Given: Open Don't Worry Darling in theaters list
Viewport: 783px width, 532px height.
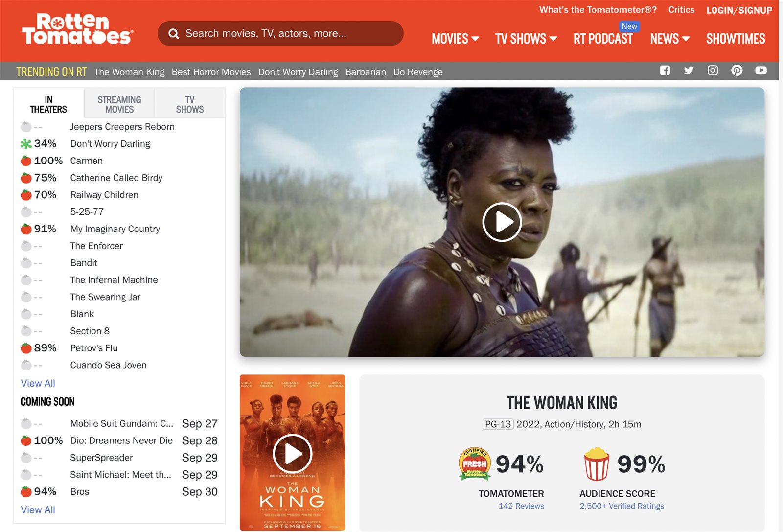Looking at the screenshot, I should coord(110,144).
